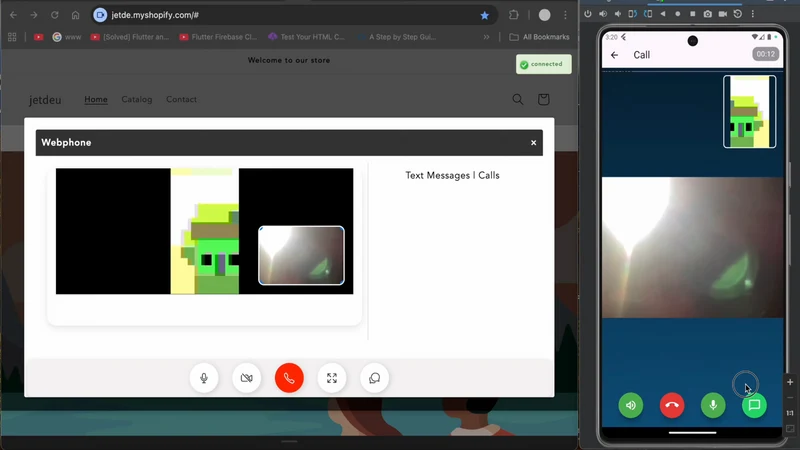Go back from the phone Call screen
The image size is (800, 450).
pos(614,55)
